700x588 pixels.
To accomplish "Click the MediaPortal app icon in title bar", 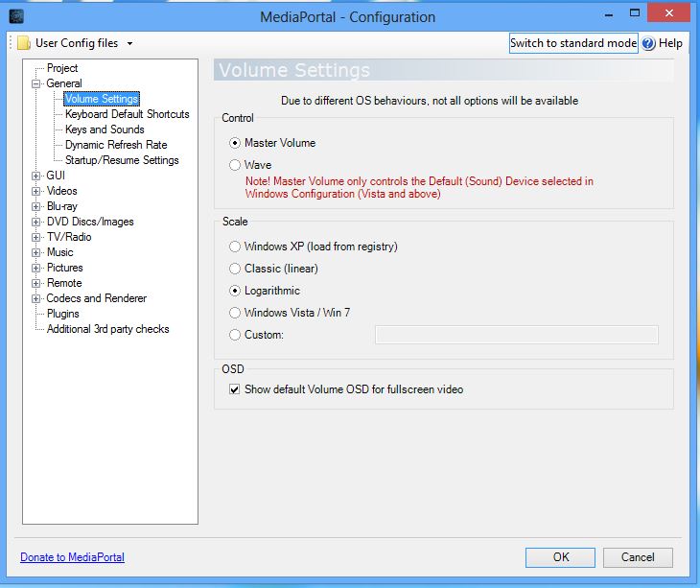I will pos(16,16).
